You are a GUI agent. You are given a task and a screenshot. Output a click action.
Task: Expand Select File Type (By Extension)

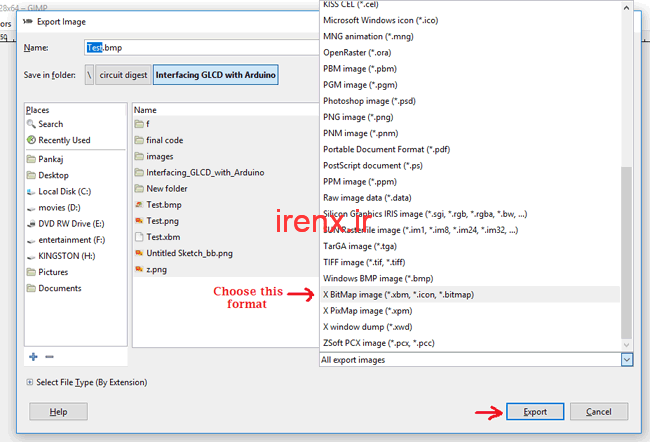[29, 382]
